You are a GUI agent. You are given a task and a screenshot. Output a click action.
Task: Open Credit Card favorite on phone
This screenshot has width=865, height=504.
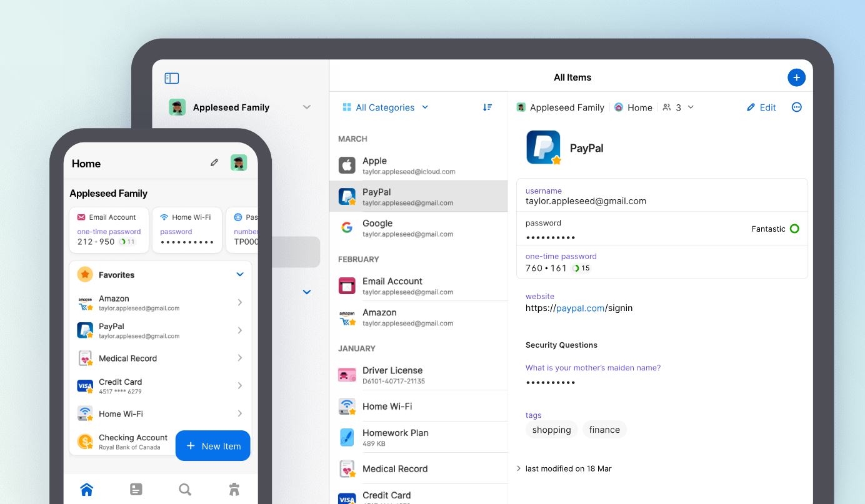coord(161,386)
